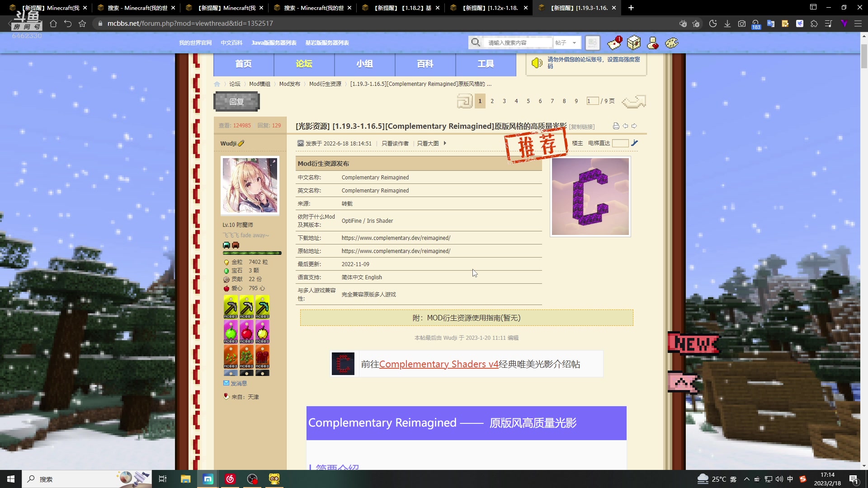
Task: Open the Windows notification center icon
Action: pyautogui.click(x=854, y=479)
